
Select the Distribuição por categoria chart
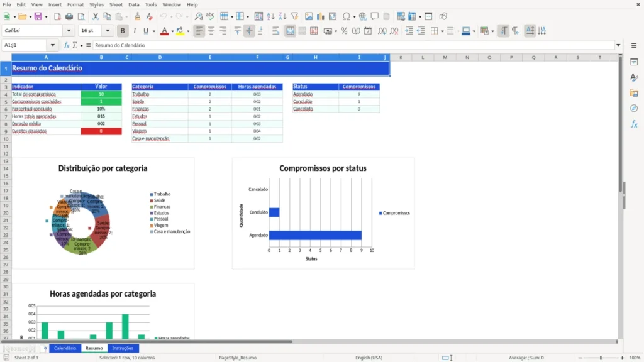click(103, 214)
